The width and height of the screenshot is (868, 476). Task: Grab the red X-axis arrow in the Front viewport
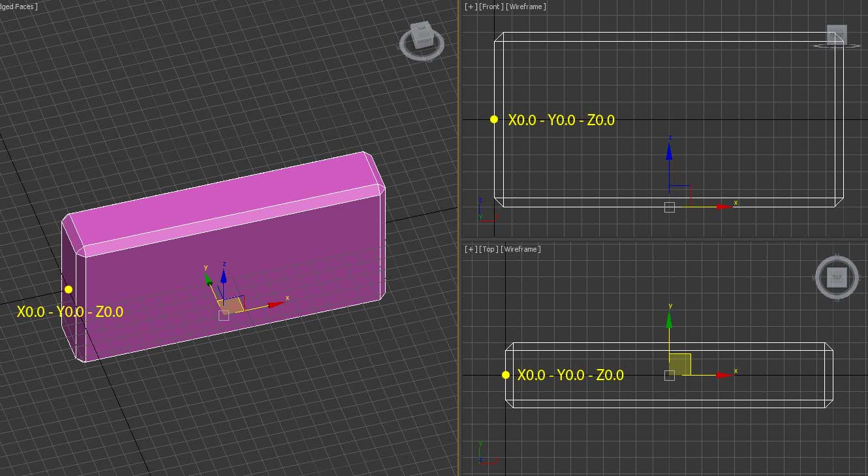tap(724, 206)
